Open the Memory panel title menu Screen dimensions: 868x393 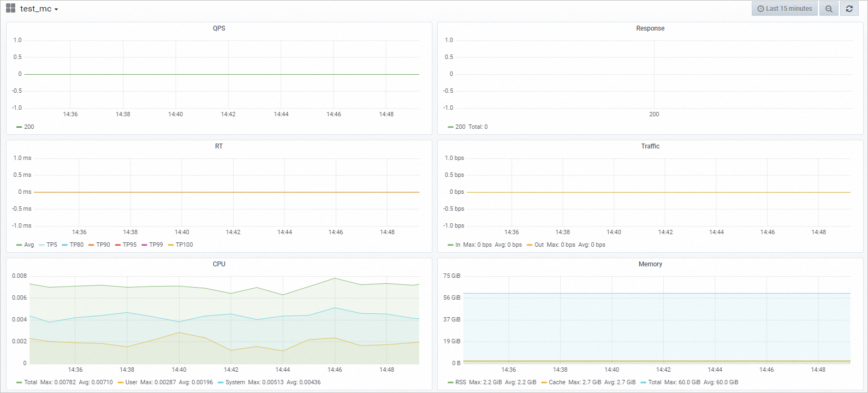[x=650, y=264]
